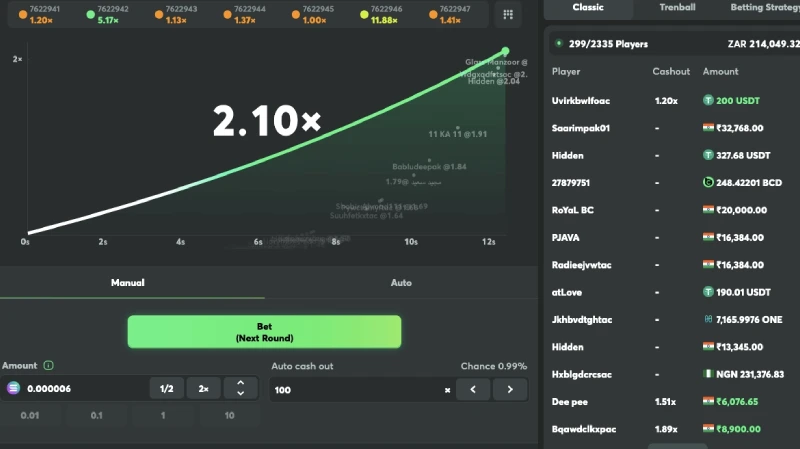This screenshot has width=800, height=449.
Task: Open the round history grid icon
Action: pyautogui.click(x=508, y=14)
